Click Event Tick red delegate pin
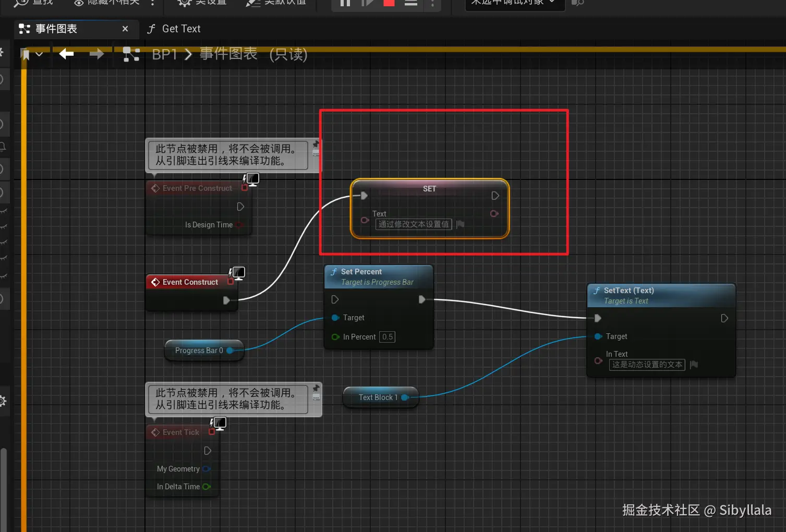Viewport: 786px width, 532px height. coord(212,432)
